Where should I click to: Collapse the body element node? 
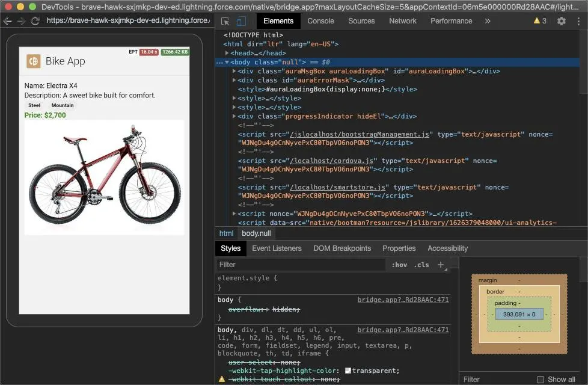pyautogui.click(x=227, y=62)
